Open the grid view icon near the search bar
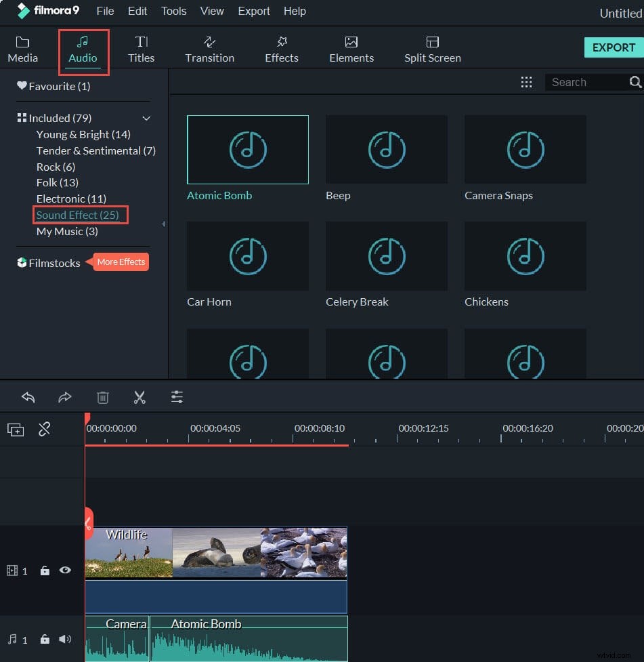Screen dimensions: 644x662 527,81
